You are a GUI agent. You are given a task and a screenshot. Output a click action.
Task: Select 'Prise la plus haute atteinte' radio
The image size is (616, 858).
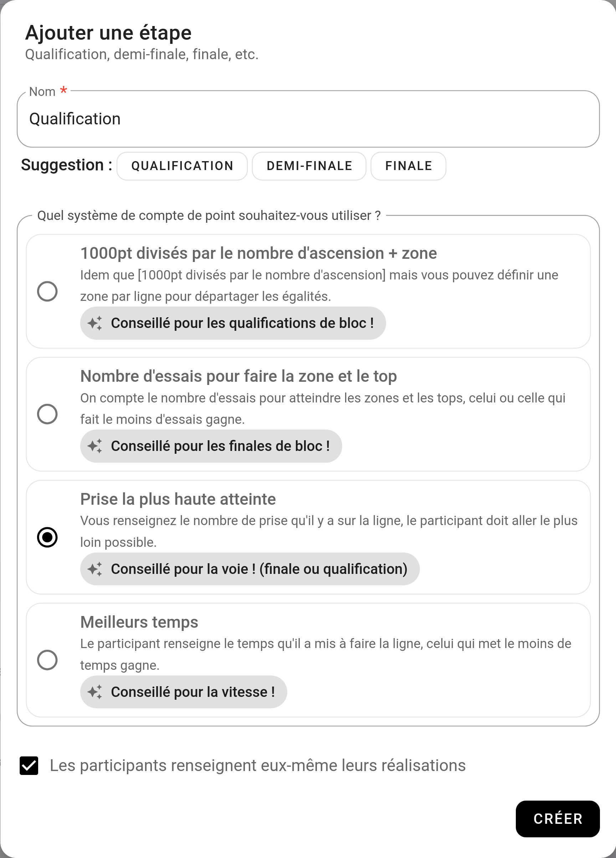tap(47, 537)
